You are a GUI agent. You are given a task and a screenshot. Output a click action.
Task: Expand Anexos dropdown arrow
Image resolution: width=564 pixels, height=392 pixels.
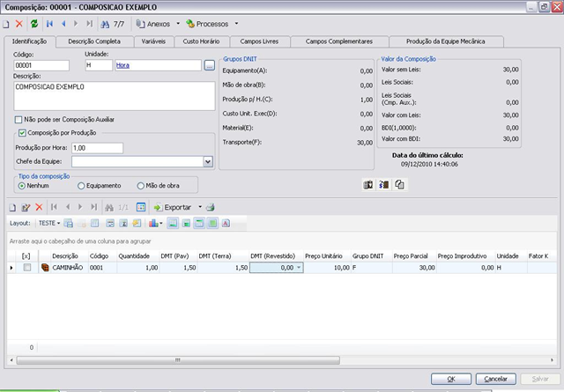(x=178, y=24)
